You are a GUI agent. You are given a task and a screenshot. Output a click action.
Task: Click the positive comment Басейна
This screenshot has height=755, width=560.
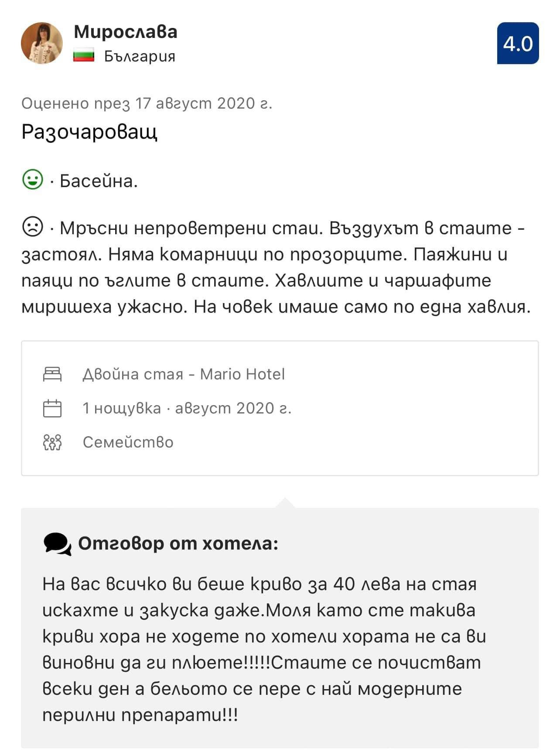[99, 181]
